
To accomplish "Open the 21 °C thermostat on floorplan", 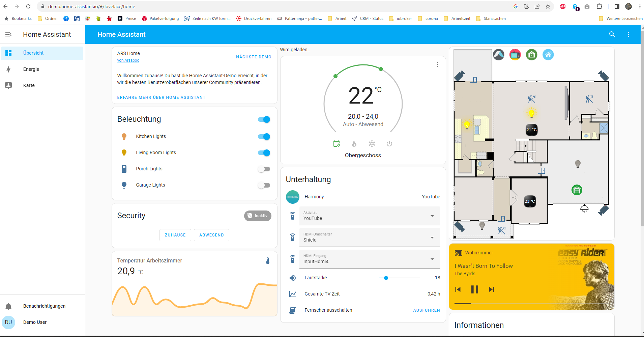I will [531, 130].
